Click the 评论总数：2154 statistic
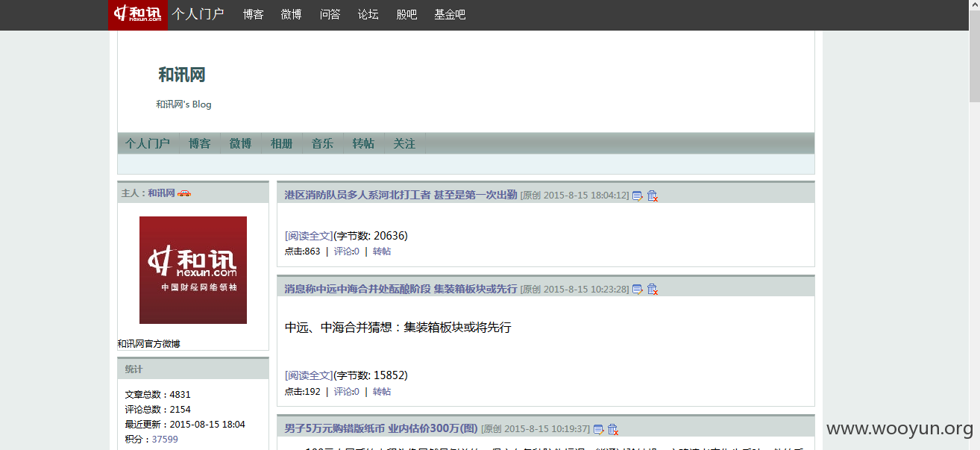The height and width of the screenshot is (450, 980). [x=157, y=410]
